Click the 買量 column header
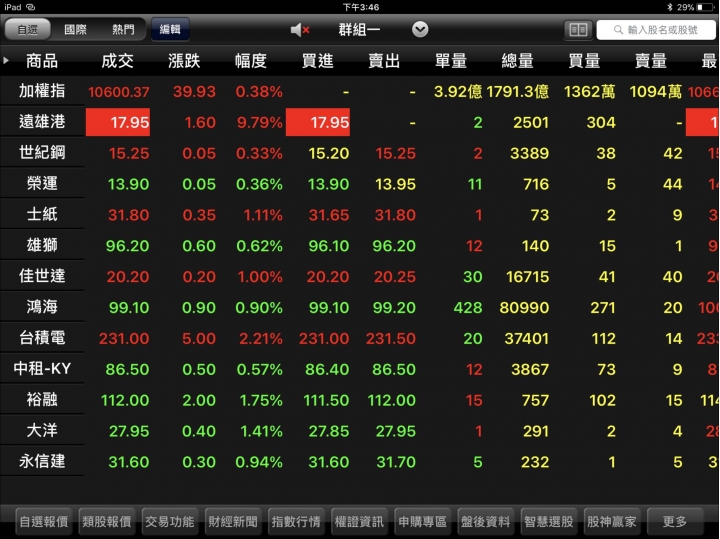This screenshot has width=720, height=539. [x=584, y=61]
